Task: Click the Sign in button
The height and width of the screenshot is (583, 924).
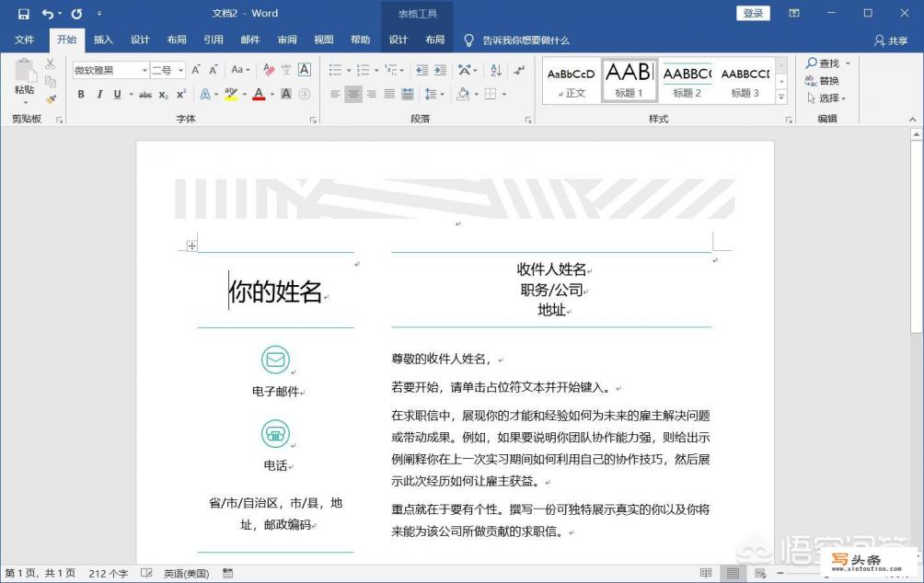Action: (753, 13)
